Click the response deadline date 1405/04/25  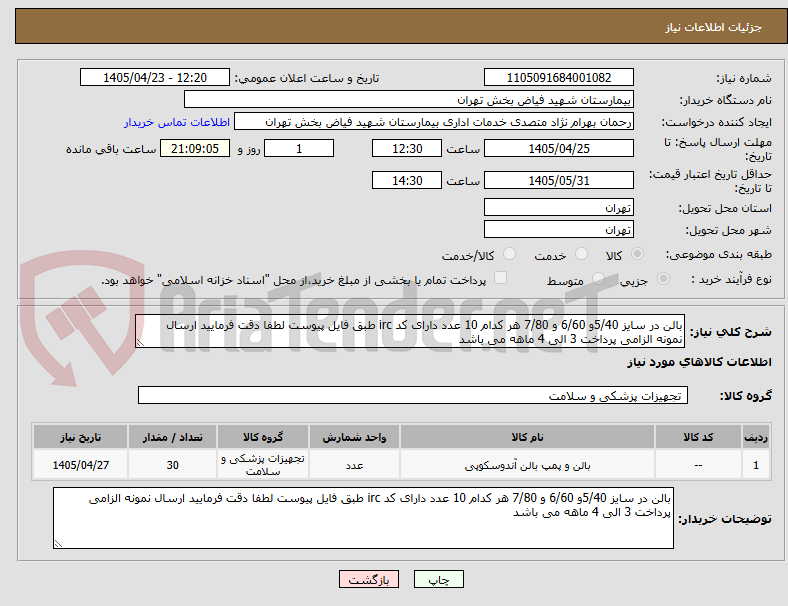[x=558, y=148]
